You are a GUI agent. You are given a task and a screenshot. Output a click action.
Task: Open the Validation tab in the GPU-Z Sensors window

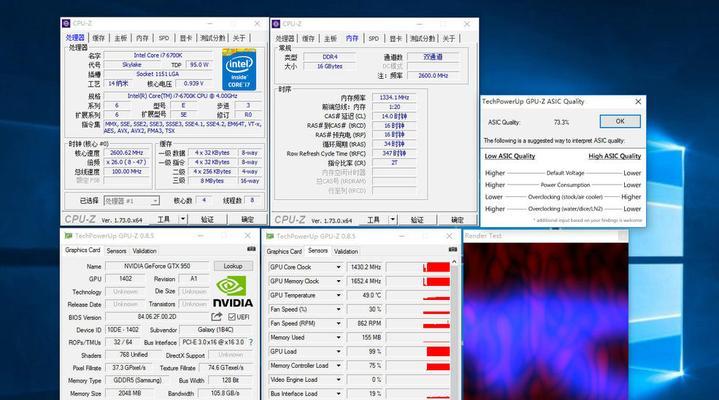click(346, 251)
